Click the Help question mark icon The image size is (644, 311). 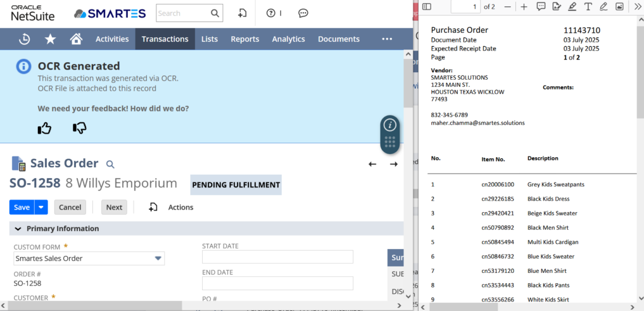pos(271,13)
